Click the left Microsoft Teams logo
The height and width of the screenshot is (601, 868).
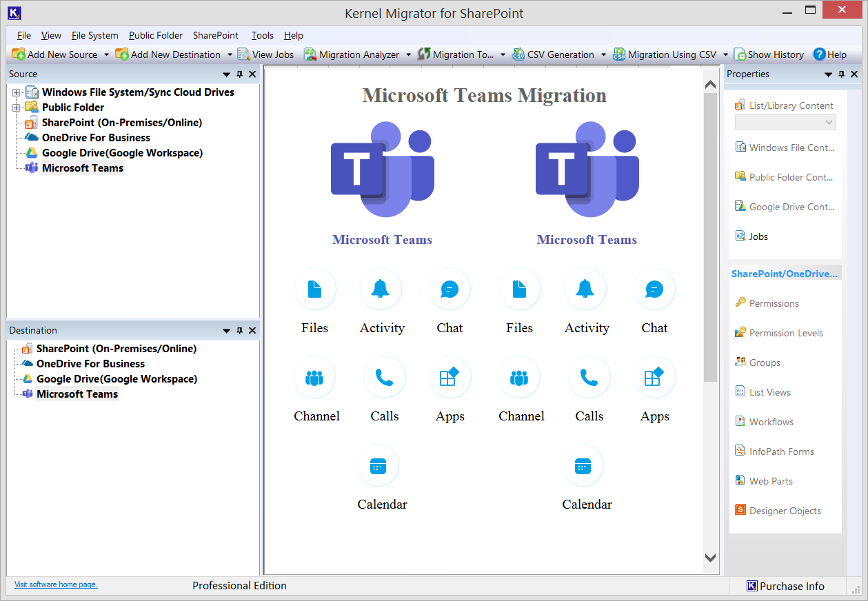point(383,170)
